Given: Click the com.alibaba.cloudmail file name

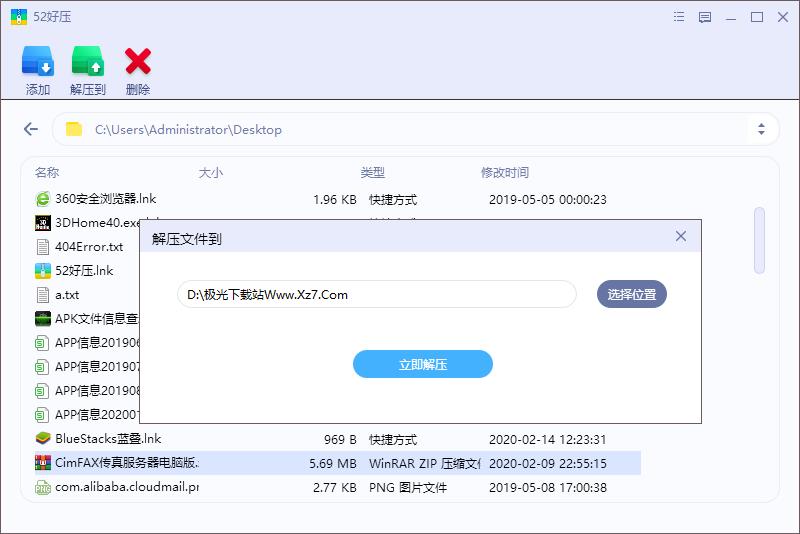Looking at the screenshot, I should pos(127,487).
